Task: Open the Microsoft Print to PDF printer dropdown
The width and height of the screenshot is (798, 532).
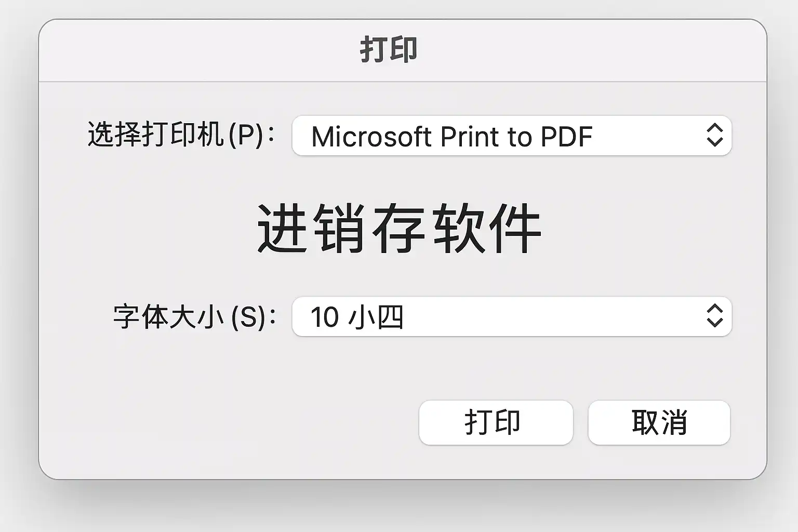Action: click(511, 136)
